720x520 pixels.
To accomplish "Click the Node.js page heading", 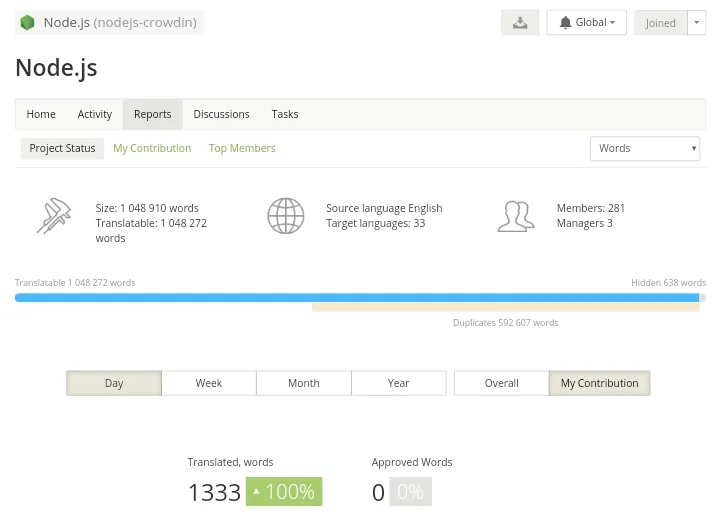I will pos(56,68).
